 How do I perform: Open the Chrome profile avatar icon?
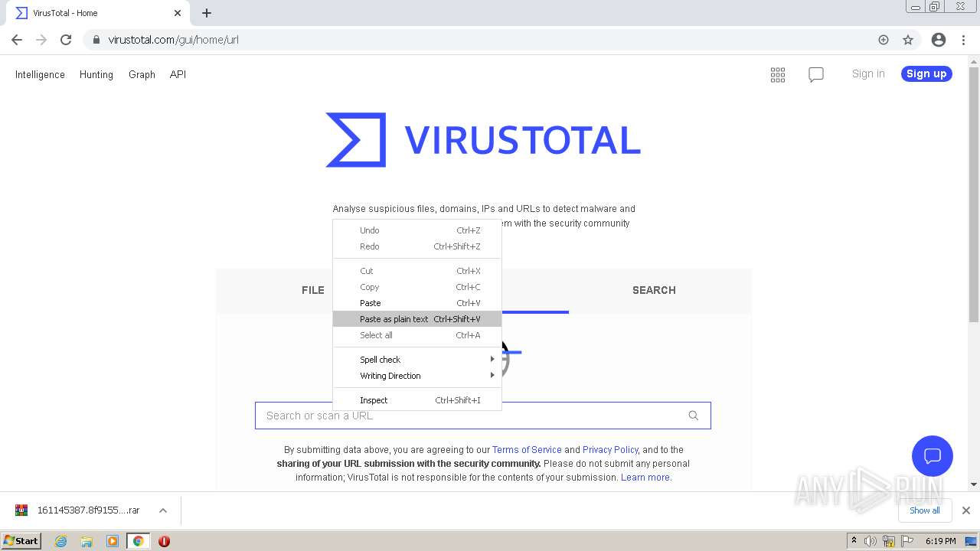pyautogui.click(x=939, y=40)
